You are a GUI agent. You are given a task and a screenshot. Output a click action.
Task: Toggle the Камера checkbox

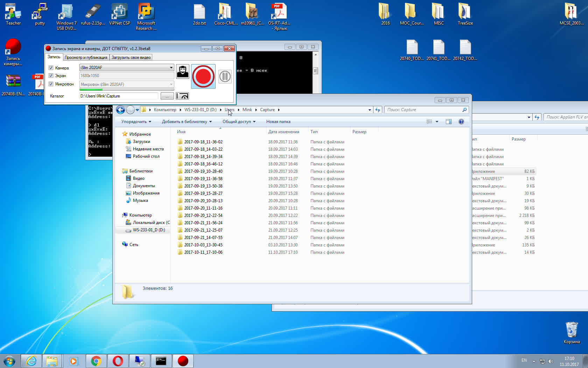point(51,68)
